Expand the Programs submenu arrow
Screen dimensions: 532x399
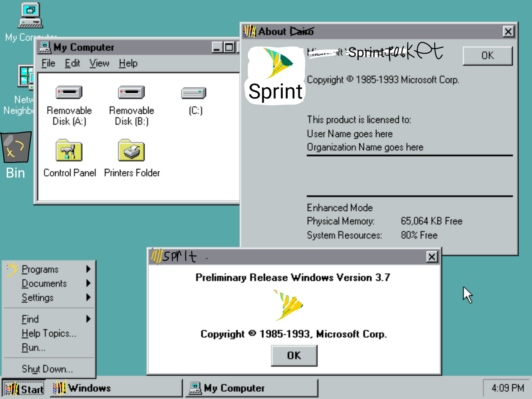coord(88,269)
